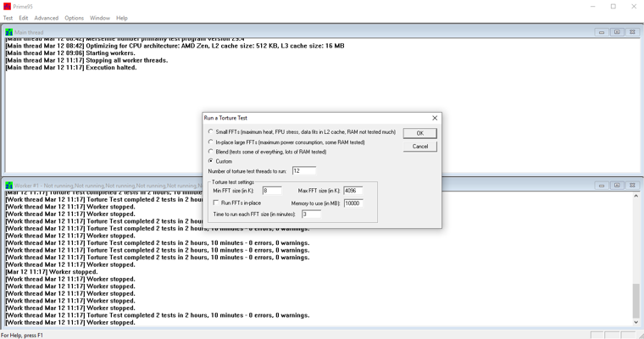The image size is (644, 339).
Task: Click Worker window scrollbar up arrow
Action: [636, 196]
